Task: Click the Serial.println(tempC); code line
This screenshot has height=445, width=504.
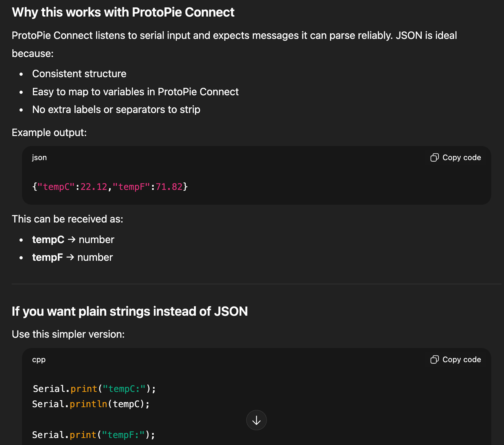Action: [x=91, y=404]
